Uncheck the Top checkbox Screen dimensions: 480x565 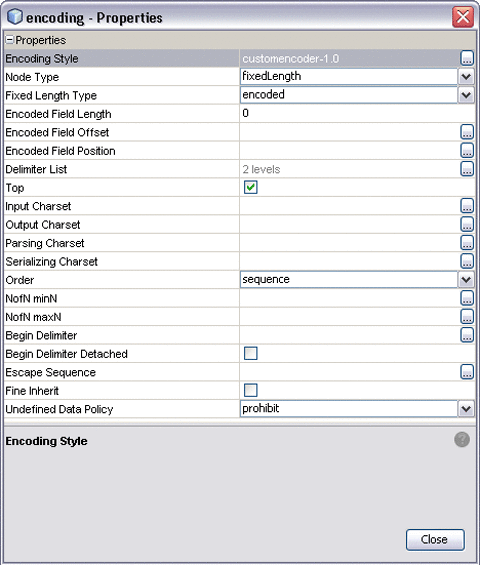(250, 187)
